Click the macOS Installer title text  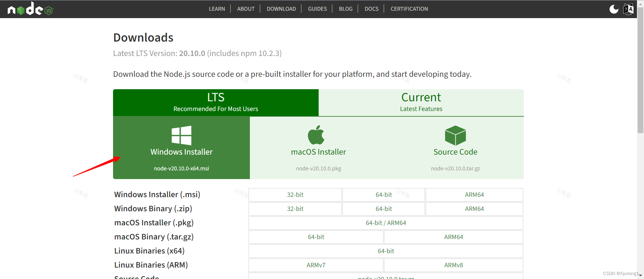pyautogui.click(x=319, y=152)
